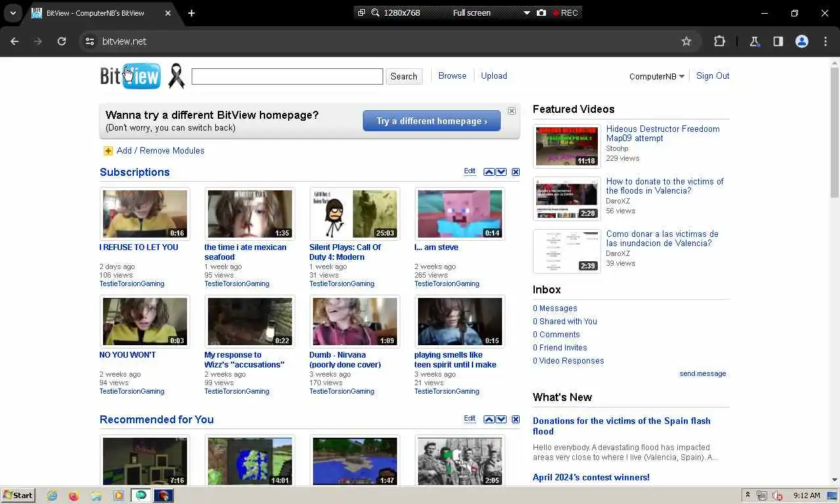Reload the bitview.net page
Image resolution: width=840 pixels, height=504 pixels.
click(62, 41)
